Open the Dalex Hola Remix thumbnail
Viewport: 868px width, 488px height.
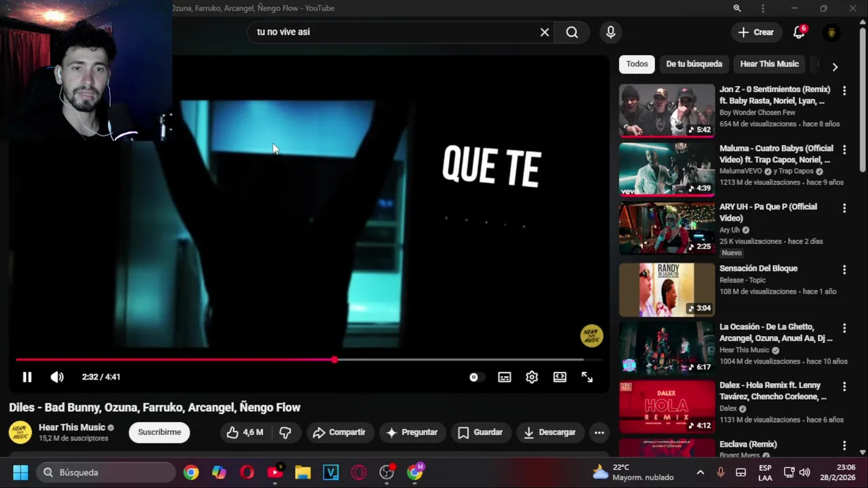pos(667,407)
